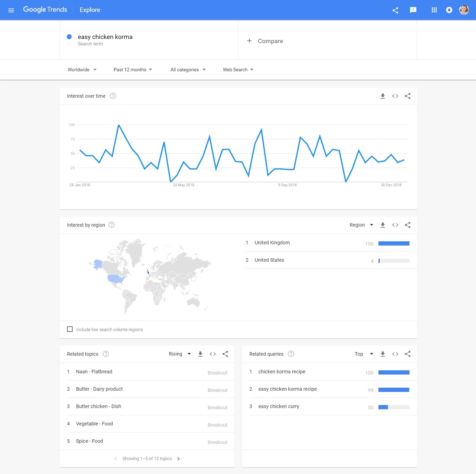Open the Region resolution dropdown
The height and width of the screenshot is (474, 476).
coord(361,225)
